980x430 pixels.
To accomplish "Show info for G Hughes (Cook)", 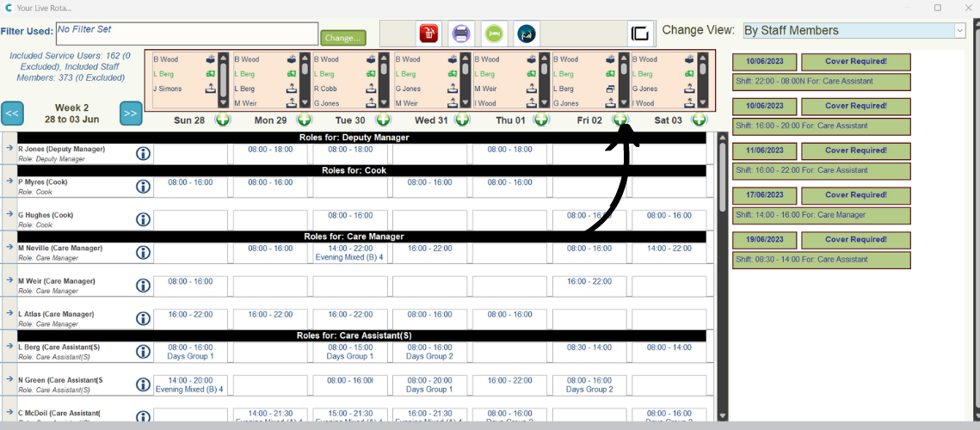I will pos(143,219).
